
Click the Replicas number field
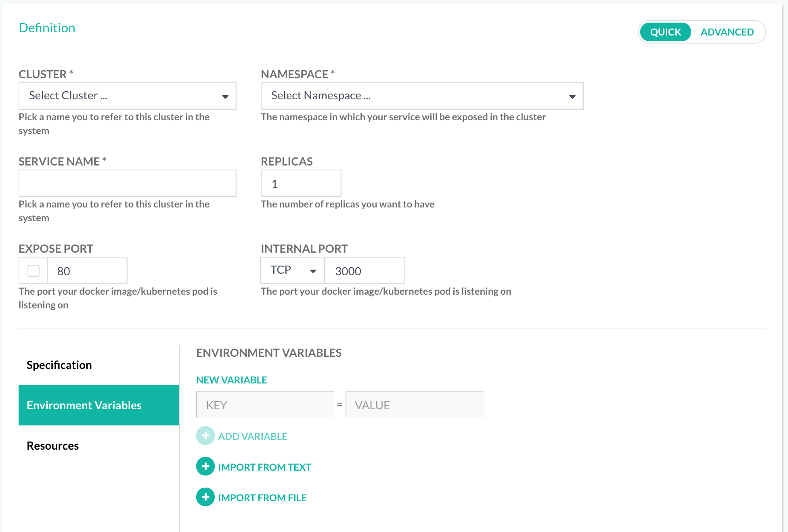pos(301,184)
